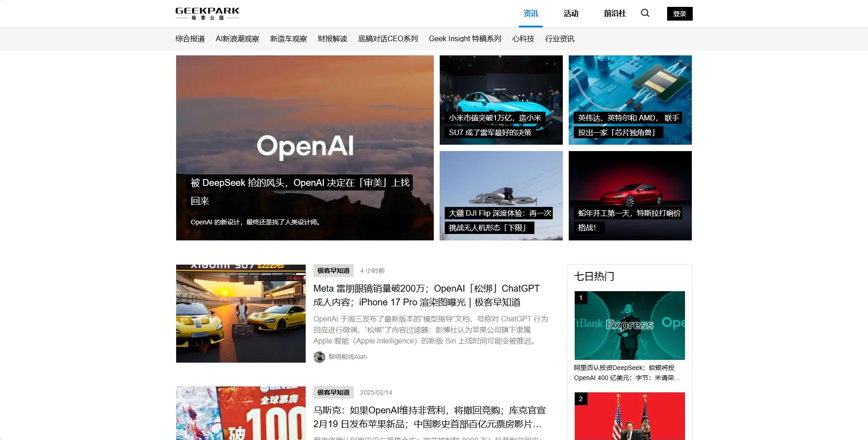Open 小米市值突破1万亿 article card

pyautogui.click(x=501, y=100)
